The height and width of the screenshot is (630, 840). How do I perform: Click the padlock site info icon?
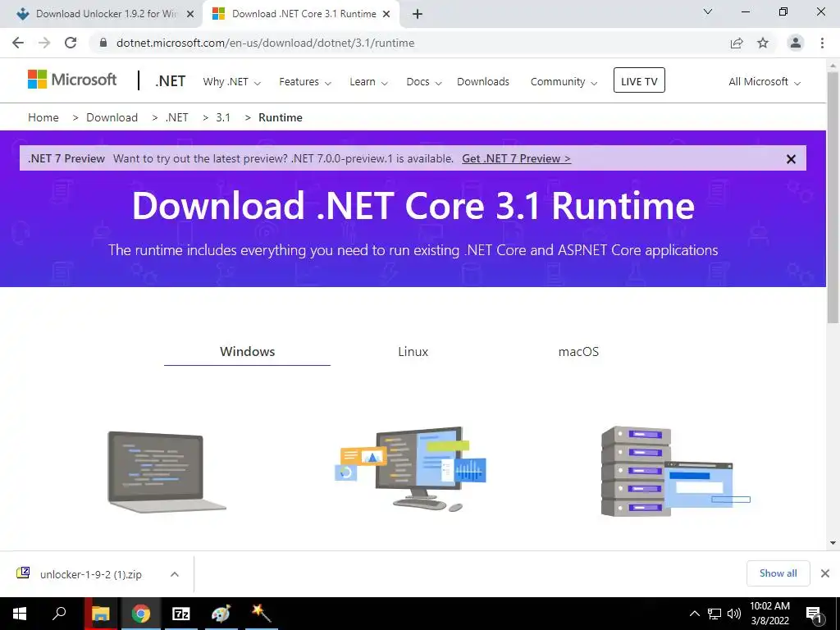coord(103,43)
